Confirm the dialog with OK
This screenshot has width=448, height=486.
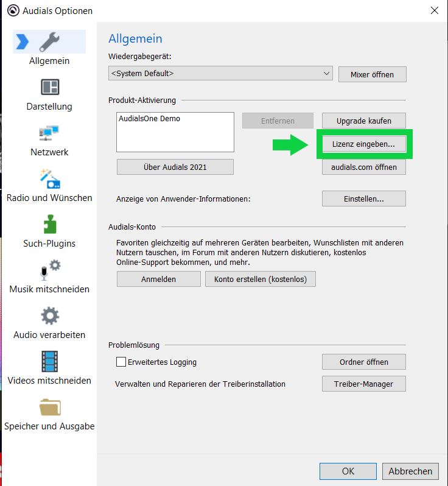coord(348,471)
